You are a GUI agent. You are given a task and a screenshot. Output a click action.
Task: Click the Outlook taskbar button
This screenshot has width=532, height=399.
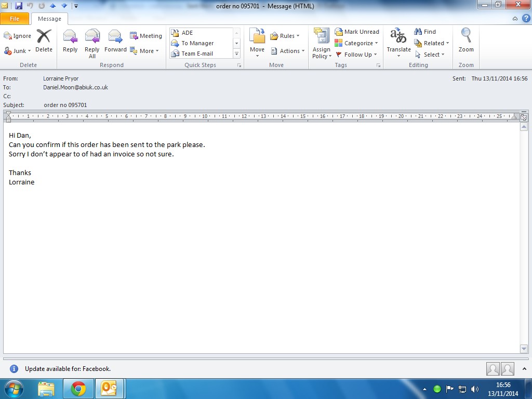click(109, 389)
